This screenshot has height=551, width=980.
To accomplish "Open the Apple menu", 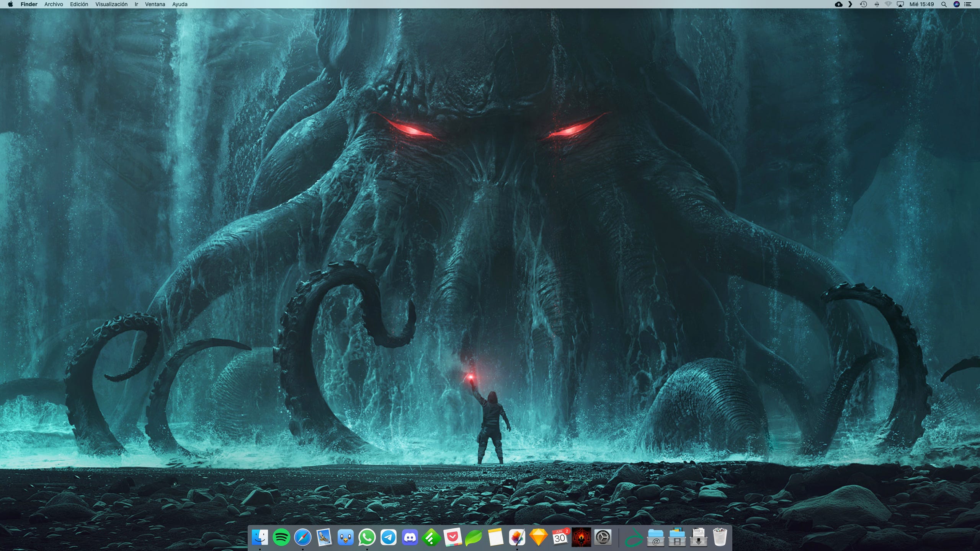I will coord(10,4).
